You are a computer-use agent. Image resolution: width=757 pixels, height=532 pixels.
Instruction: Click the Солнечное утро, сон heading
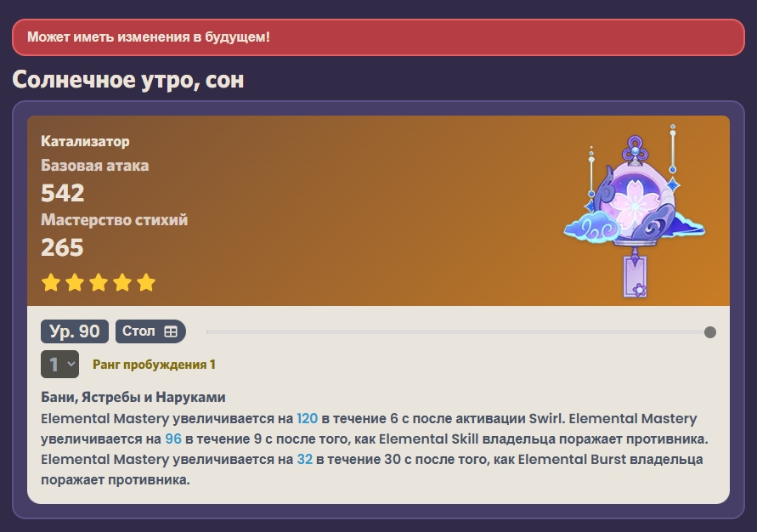(128, 80)
